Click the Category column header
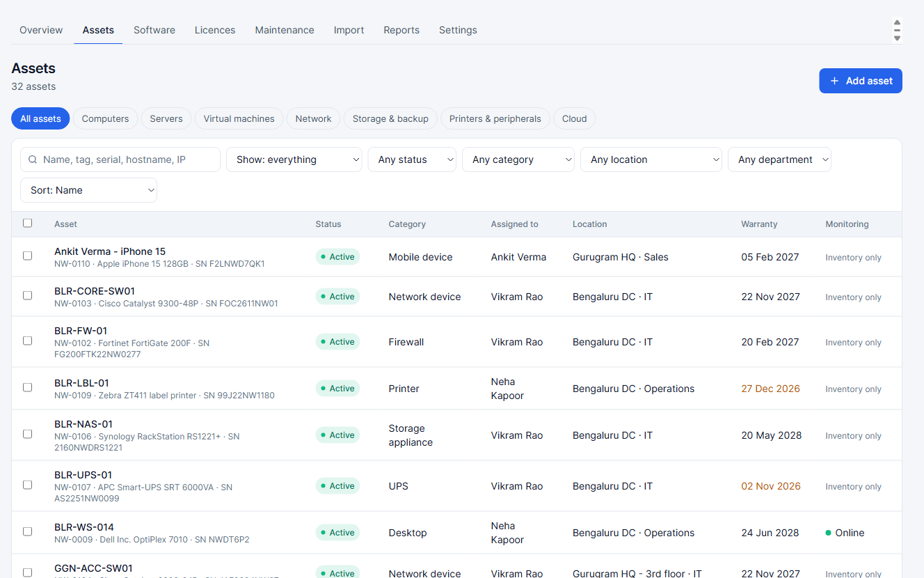Screen dimensions: 924x578 [407, 224]
